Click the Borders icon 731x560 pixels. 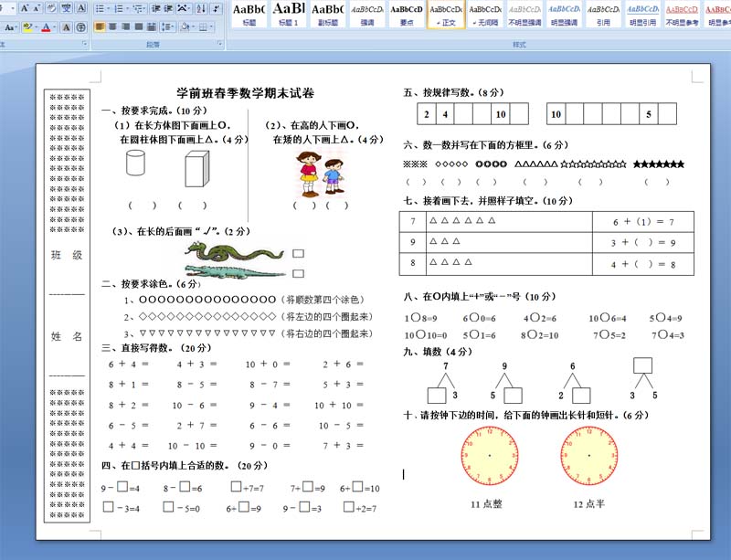click(203, 27)
